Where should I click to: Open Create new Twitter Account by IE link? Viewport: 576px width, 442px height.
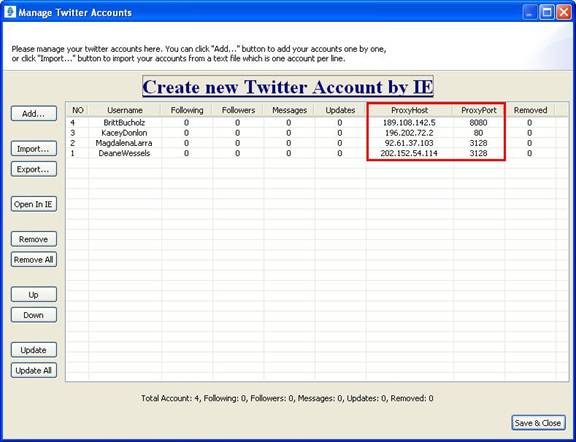click(288, 87)
